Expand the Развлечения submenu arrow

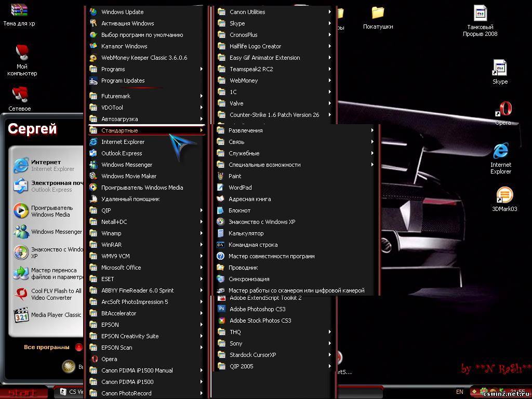pyautogui.click(x=372, y=130)
